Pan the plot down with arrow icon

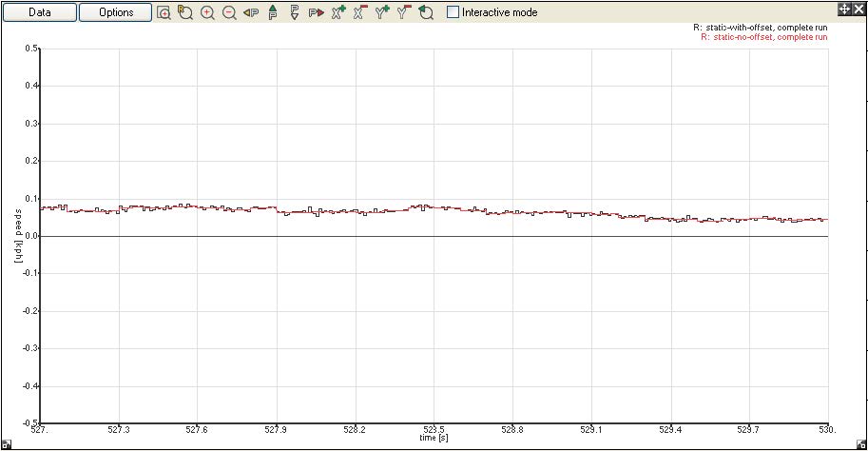pos(295,12)
